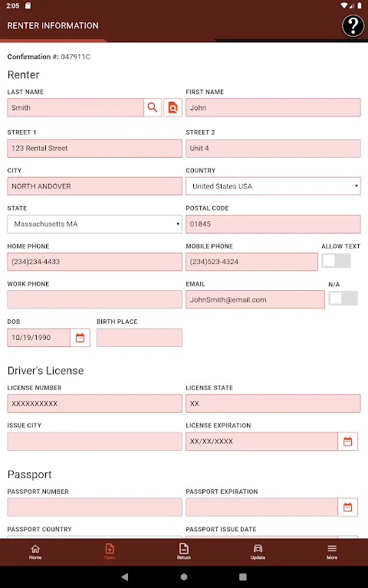This screenshot has width=368, height=588.
Task: Expand the Country dropdown
Action: click(273, 186)
